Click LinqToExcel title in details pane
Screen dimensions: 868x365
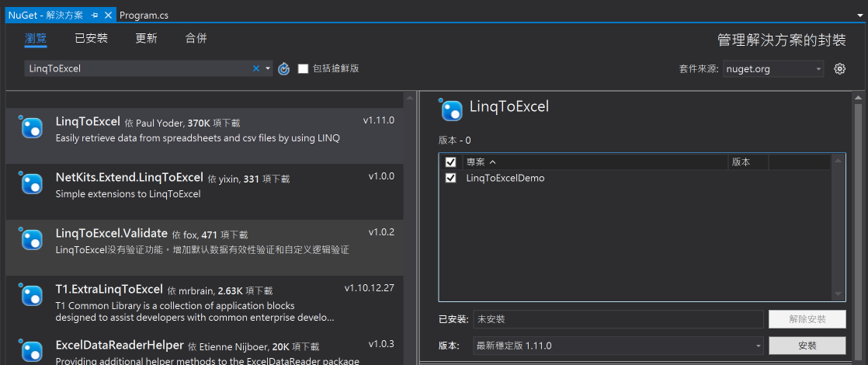(x=509, y=106)
